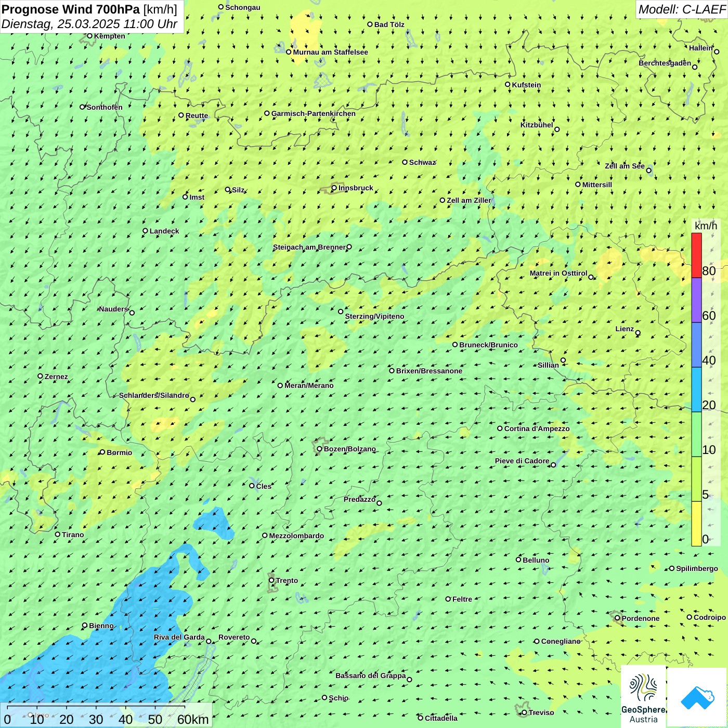The height and width of the screenshot is (728, 728).
Task: Select the Imst marker circle
Action: point(185,197)
